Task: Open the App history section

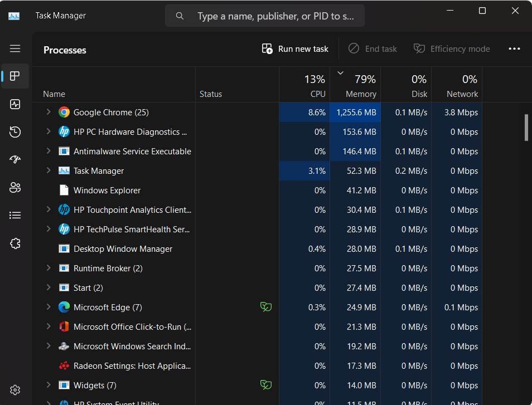Action: coord(14,132)
